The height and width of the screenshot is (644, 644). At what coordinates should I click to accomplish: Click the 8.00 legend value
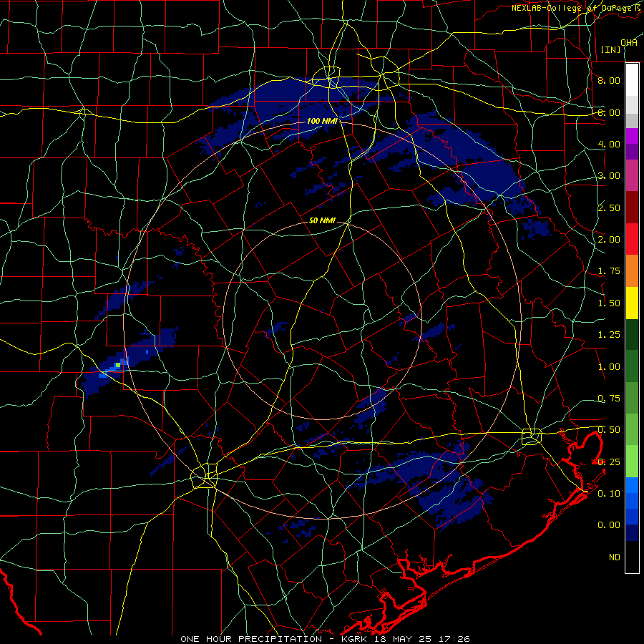[609, 80]
